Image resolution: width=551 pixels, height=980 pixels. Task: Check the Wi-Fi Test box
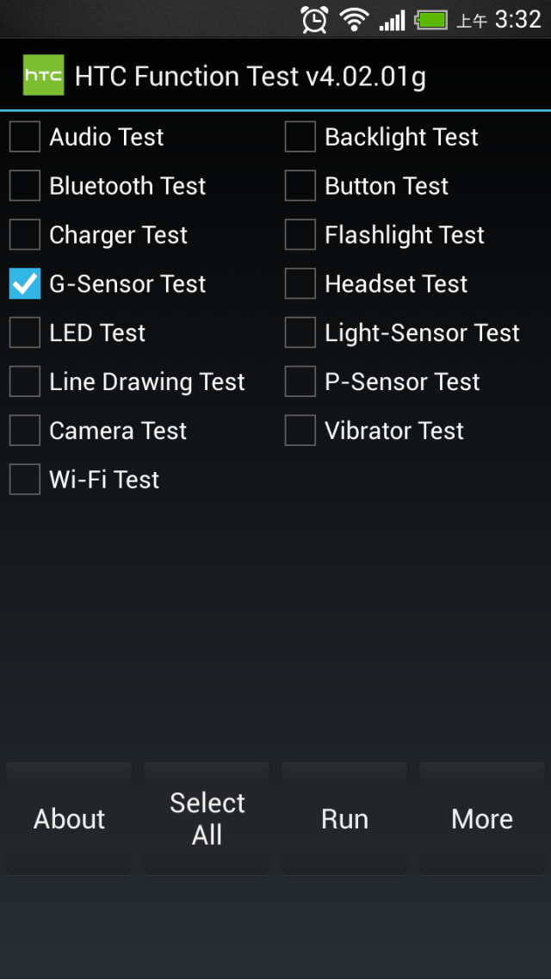click(25, 480)
